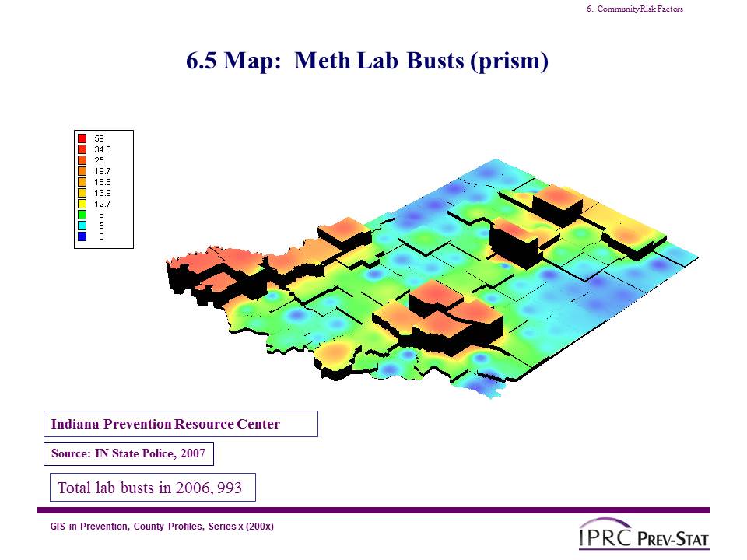Click the legend swatch labeled 25
747x560 pixels.
tap(82, 159)
